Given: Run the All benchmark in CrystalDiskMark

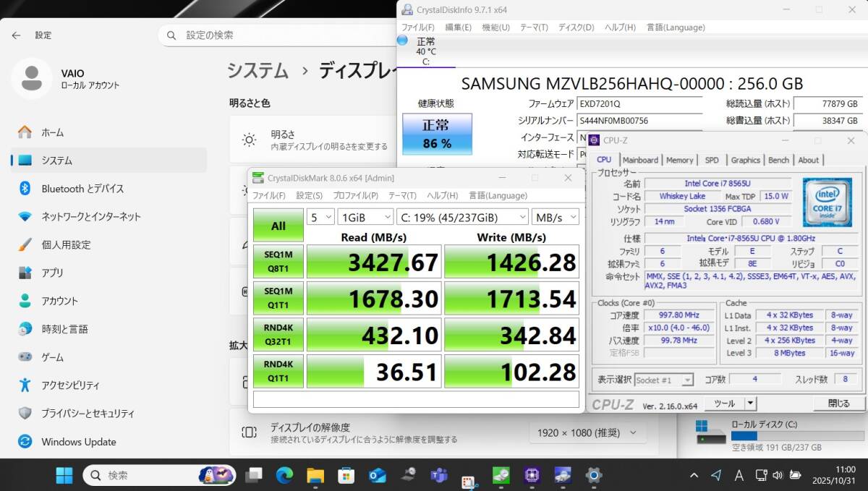Looking at the screenshot, I should tap(278, 225).
